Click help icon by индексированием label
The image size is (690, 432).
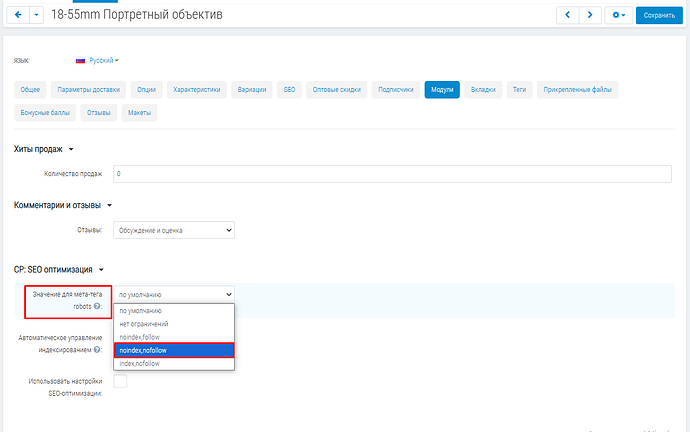click(x=97, y=350)
